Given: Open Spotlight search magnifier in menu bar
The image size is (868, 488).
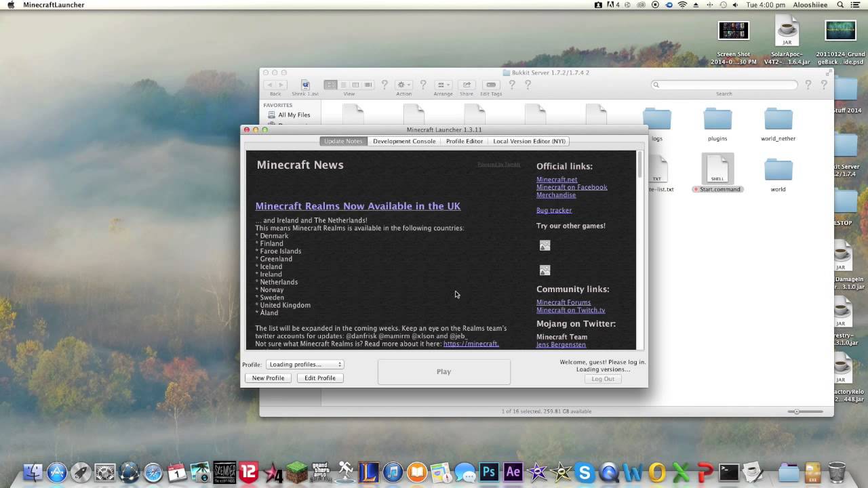Looking at the screenshot, I should (x=840, y=5).
